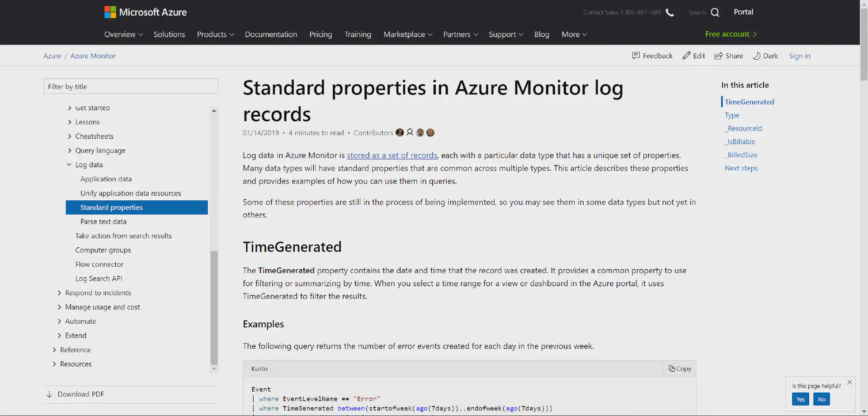
Task: Jump to the _BilledSize section
Action: (741, 155)
